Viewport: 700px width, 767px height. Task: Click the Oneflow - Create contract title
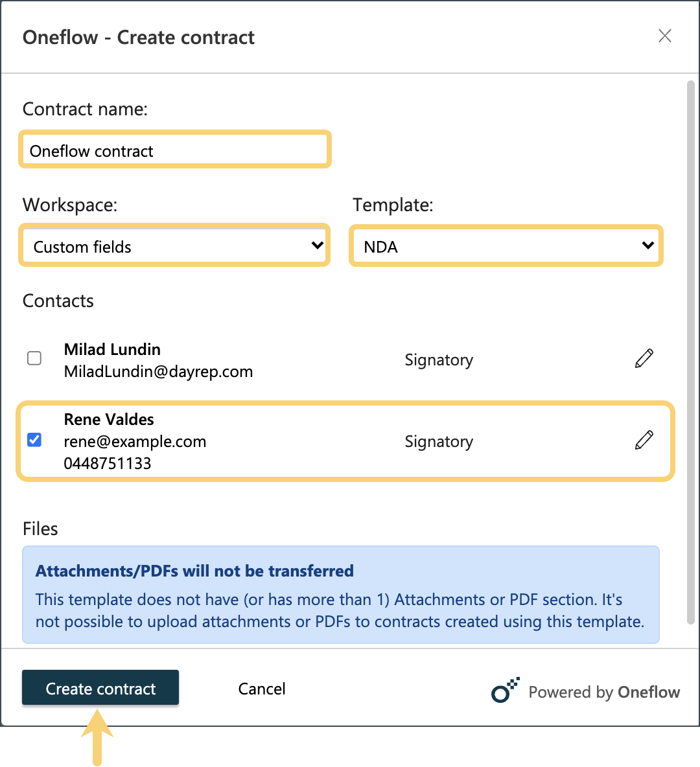click(139, 38)
